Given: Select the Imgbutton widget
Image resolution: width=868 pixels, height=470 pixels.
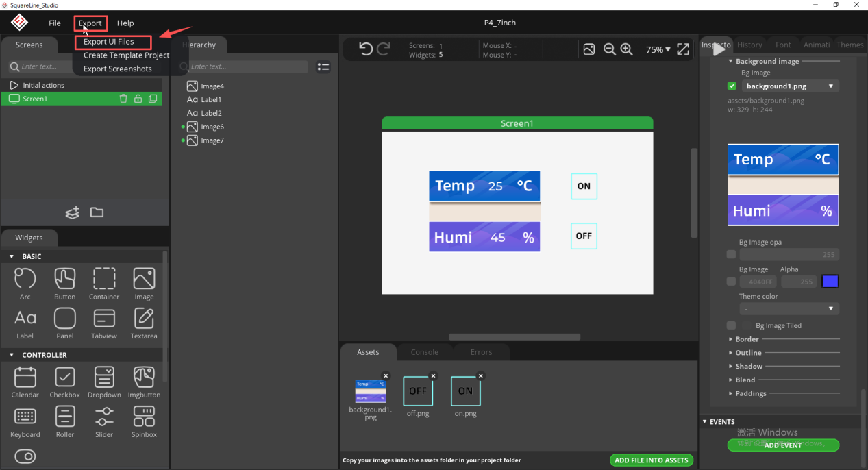Looking at the screenshot, I should click(144, 382).
